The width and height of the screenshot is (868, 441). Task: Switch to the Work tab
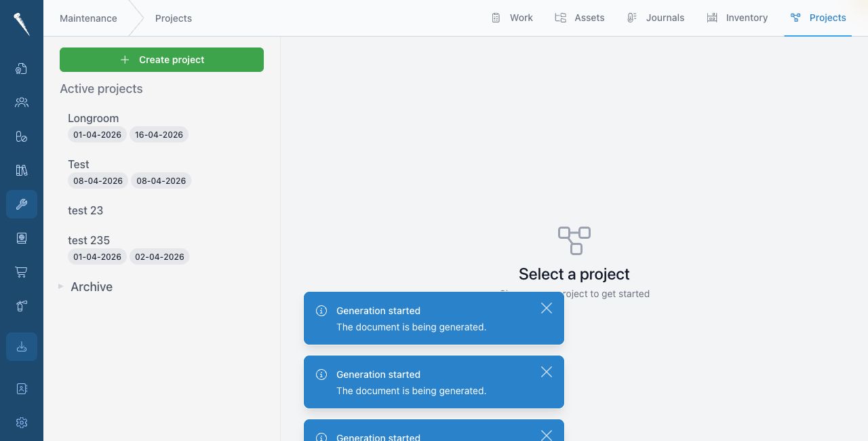512,18
